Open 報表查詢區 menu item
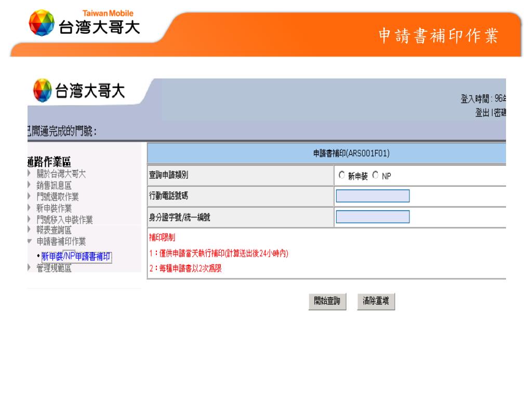Screen dimensions: 532x399 (x=54, y=230)
